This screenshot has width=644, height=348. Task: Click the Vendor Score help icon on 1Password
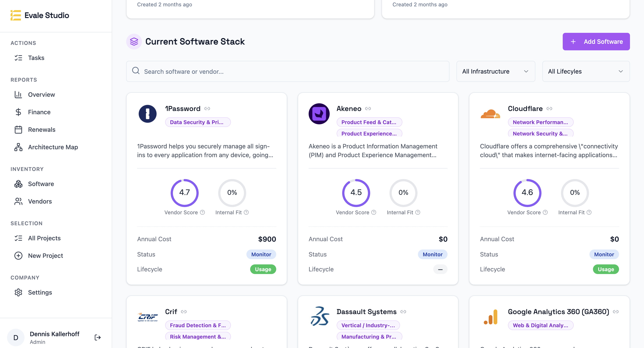coord(202,212)
